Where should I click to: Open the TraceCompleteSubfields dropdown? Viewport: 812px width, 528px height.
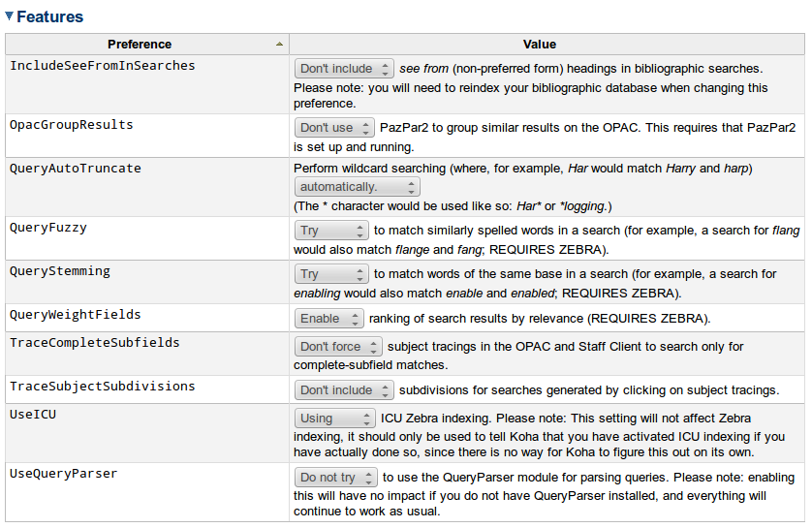coord(337,347)
